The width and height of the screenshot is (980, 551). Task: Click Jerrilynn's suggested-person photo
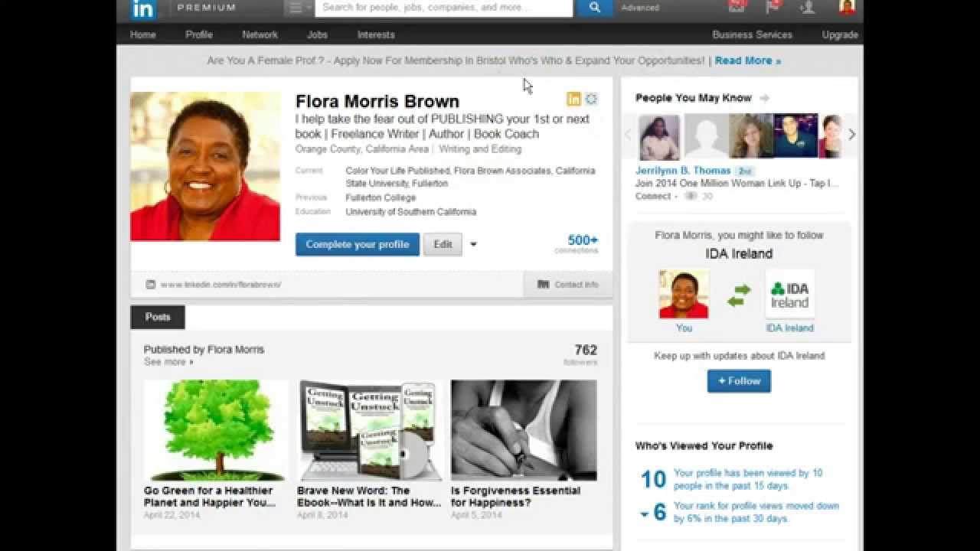point(659,136)
